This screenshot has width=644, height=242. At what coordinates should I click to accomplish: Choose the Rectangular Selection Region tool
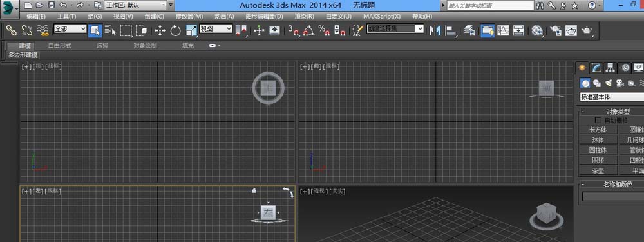tap(126, 30)
